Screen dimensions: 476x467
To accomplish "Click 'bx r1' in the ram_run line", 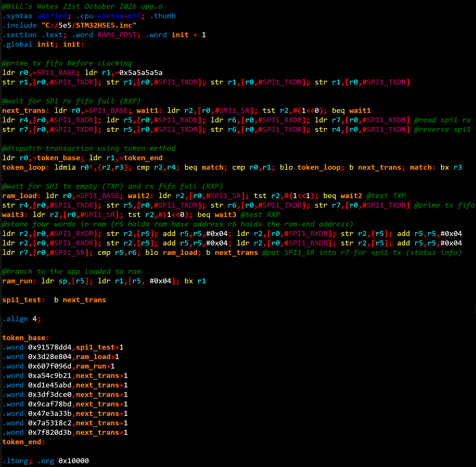I will [x=195, y=281].
